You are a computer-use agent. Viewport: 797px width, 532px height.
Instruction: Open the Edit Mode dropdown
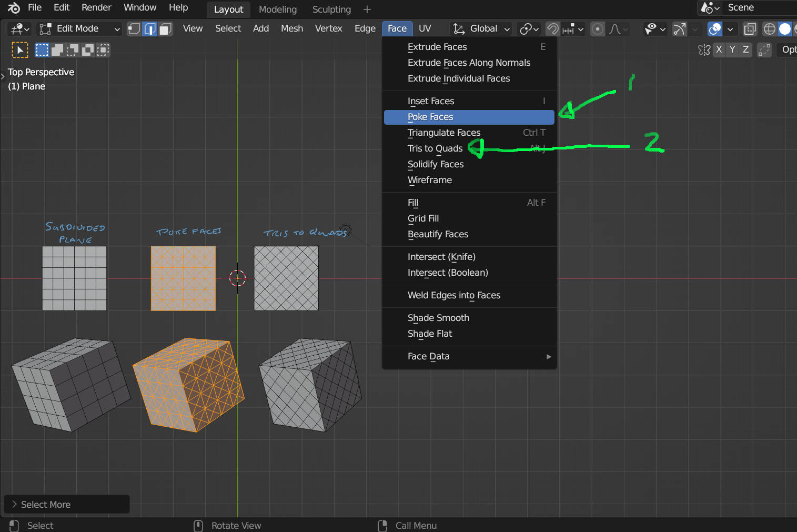80,28
